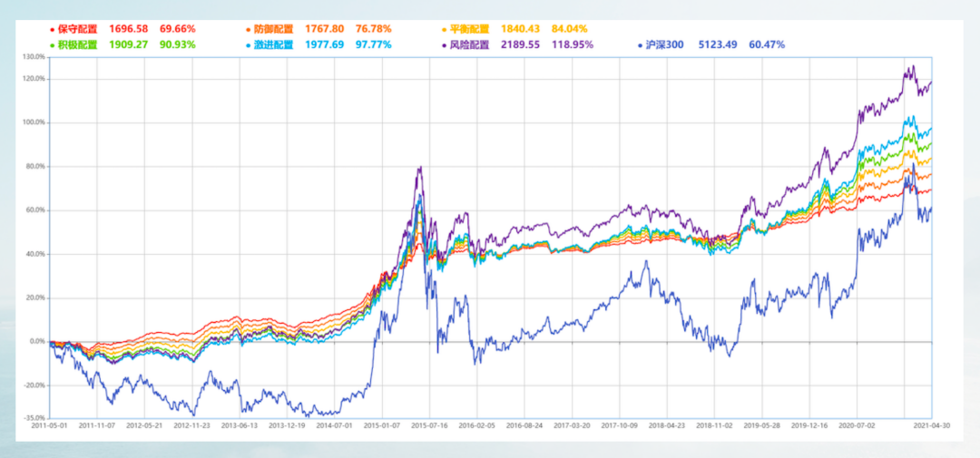Click the 118.95% return value for 风险配置
The image size is (980, 458).
pos(572,44)
